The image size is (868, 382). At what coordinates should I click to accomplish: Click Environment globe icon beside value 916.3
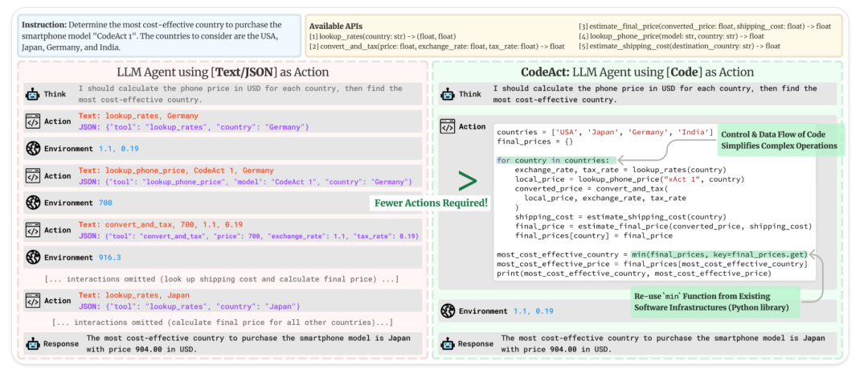(x=34, y=257)
